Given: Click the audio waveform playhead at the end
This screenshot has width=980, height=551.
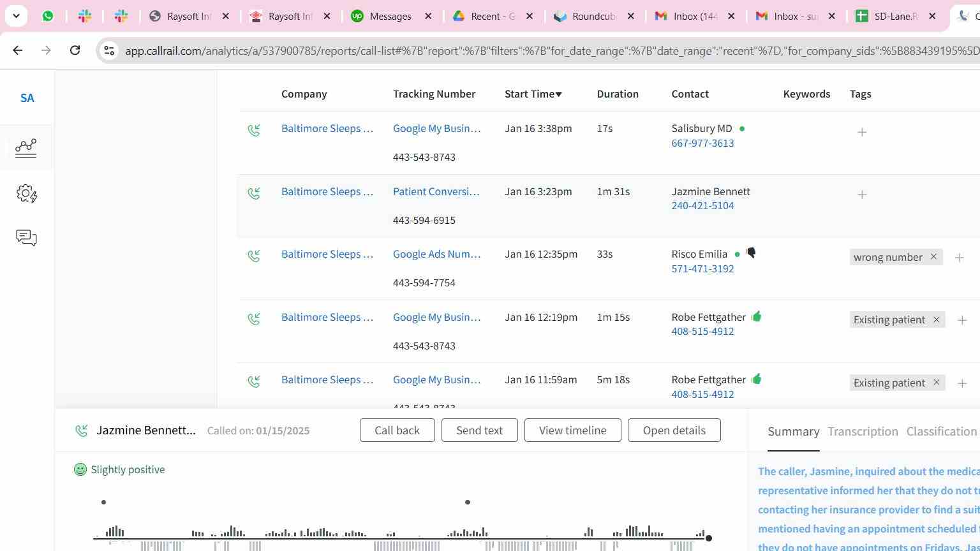Looking at the screenshot, I should point(708,538).
